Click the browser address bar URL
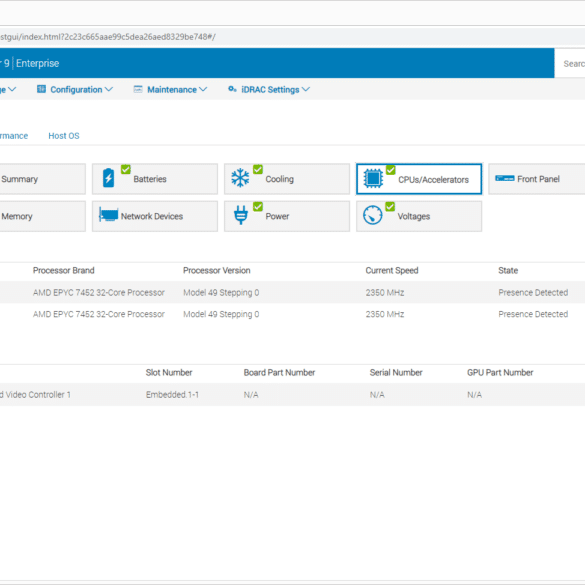 (108, 37)
